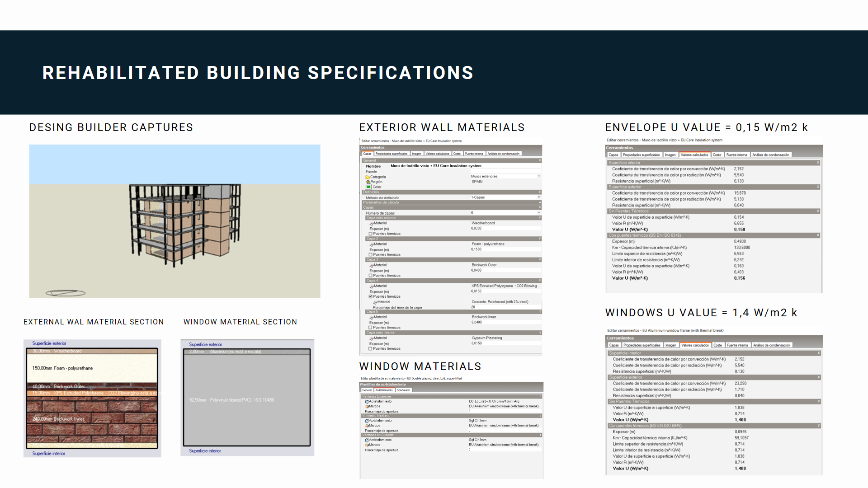Open the Imagen tab in wall materials panel
Screen dimensions: 868x488
click(416, 154)
